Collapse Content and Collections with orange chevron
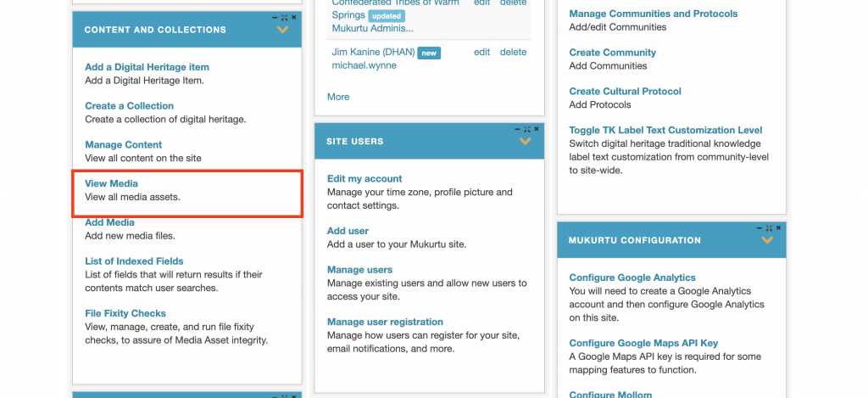The image size is (868, 398). click(283, 30)
